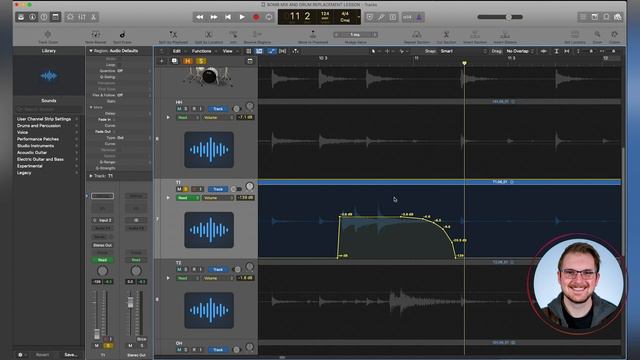Open the Editors scissors button
Viewport: 640px width, 360px height.
[93, 17]
